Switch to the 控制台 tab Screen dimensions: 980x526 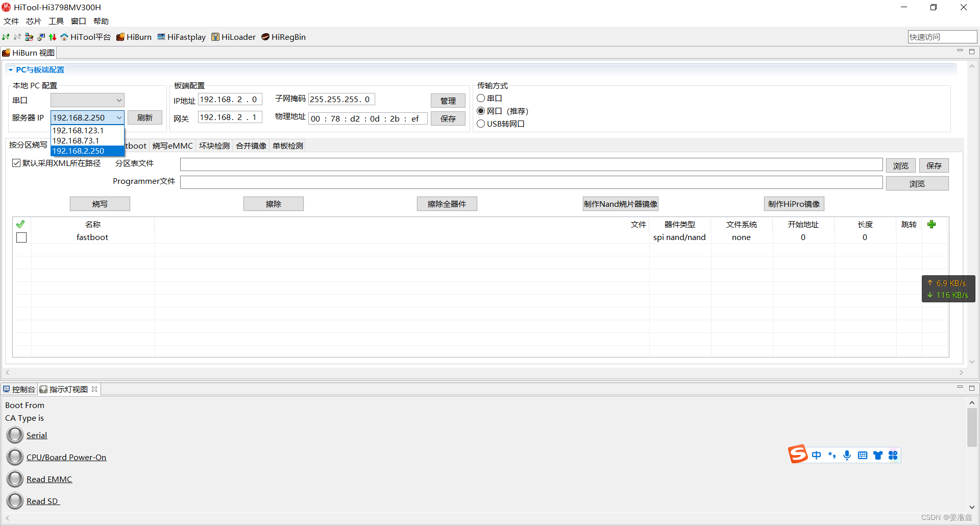tap(19, 389)
